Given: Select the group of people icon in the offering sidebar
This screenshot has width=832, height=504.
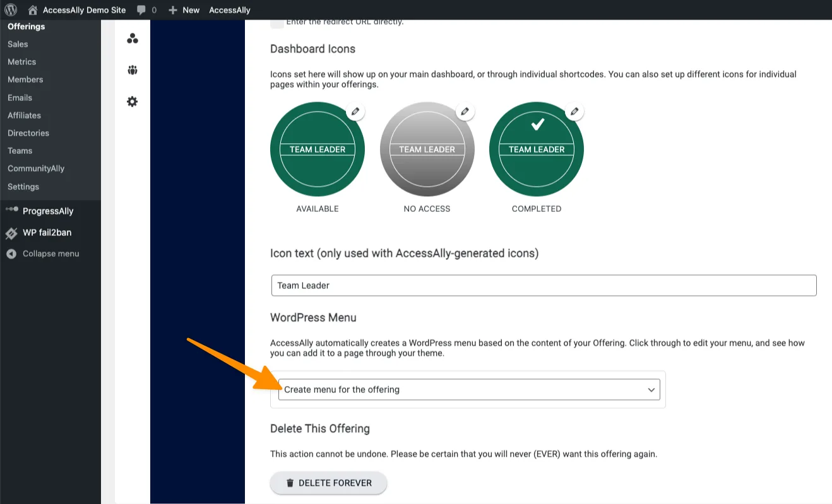Looking at the screenshot, I should pyautogui.click(x=132, y=70).
